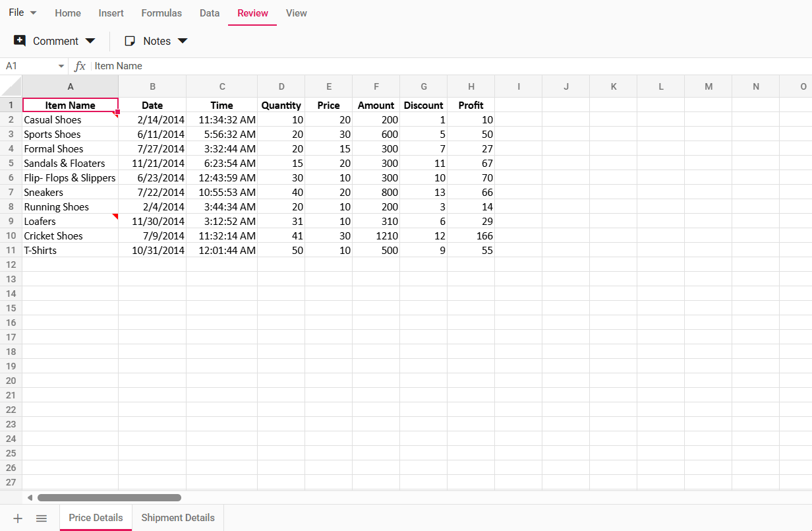Click the comment indicator on Item Name

point(116,113)
